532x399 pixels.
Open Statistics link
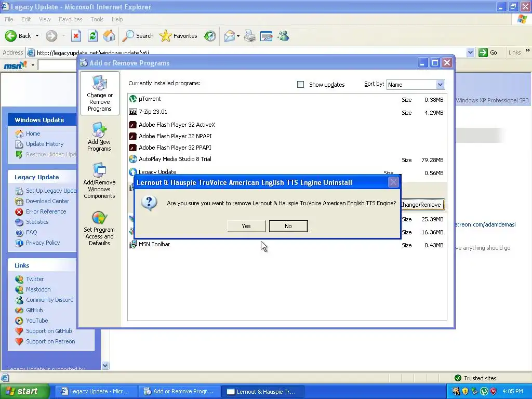[x=37, y=222]
